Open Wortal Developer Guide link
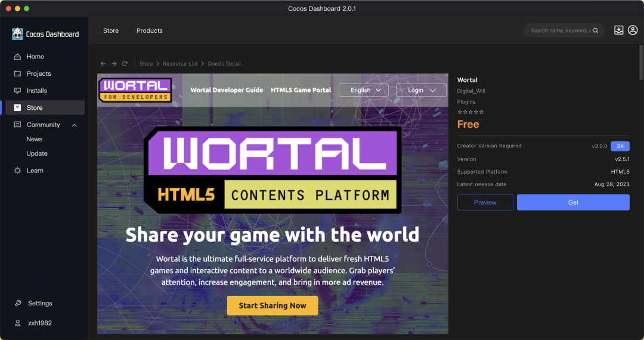Viewport: 644px width, 340px height. [x=227, y=90]
